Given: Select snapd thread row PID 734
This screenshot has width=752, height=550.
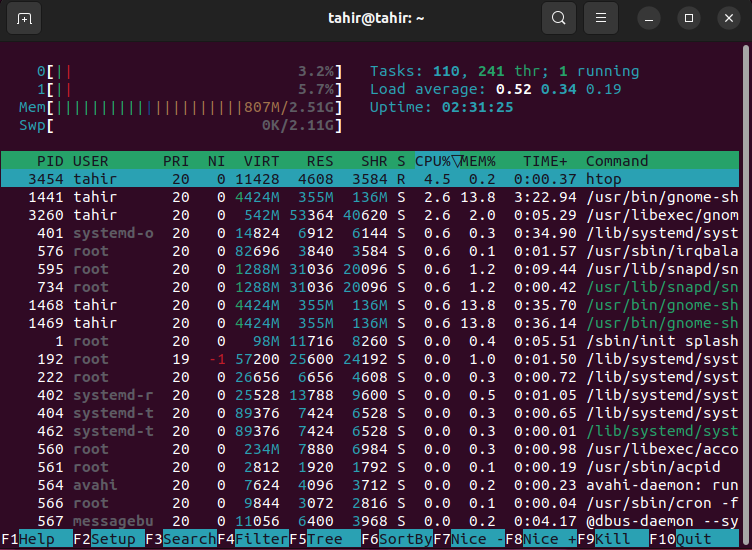Looking at the screenshot, I should tap(370, 287).
